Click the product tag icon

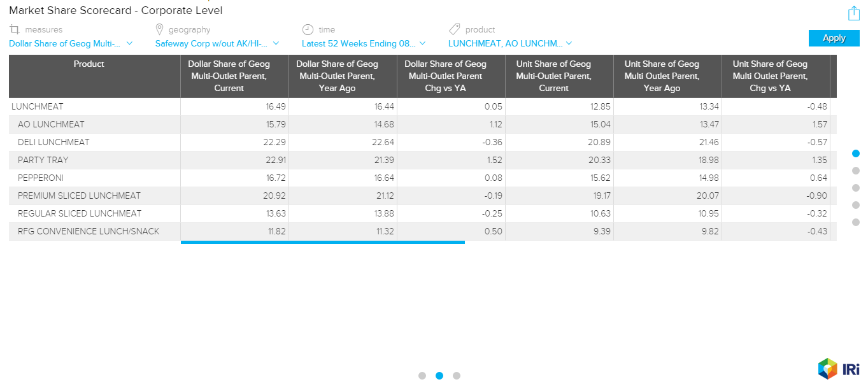[x=454, y=29]
